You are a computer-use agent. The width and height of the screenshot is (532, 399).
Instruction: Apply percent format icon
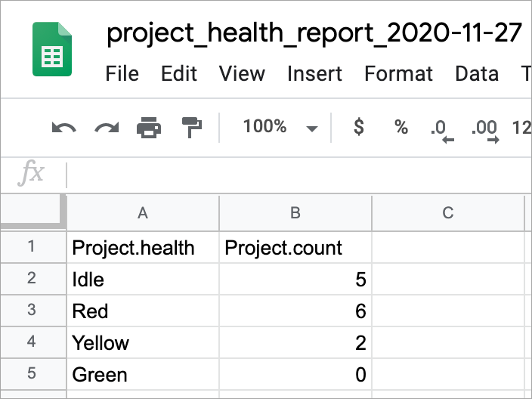(401, 127)
